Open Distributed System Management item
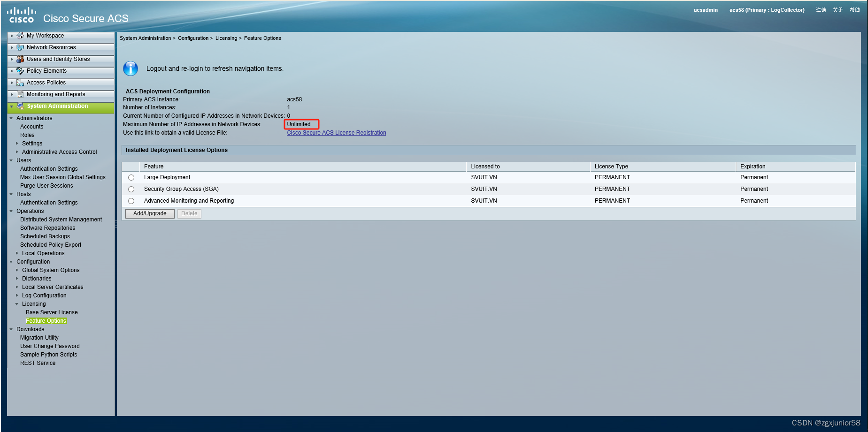 61,220
